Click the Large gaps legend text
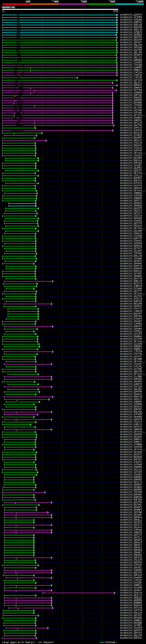Viewport: 146px width, 644px height. coord(28,642)
